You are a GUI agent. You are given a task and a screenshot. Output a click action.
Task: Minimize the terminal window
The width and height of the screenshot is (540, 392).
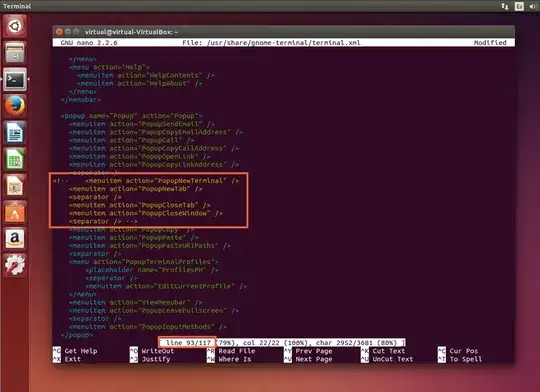68,32
